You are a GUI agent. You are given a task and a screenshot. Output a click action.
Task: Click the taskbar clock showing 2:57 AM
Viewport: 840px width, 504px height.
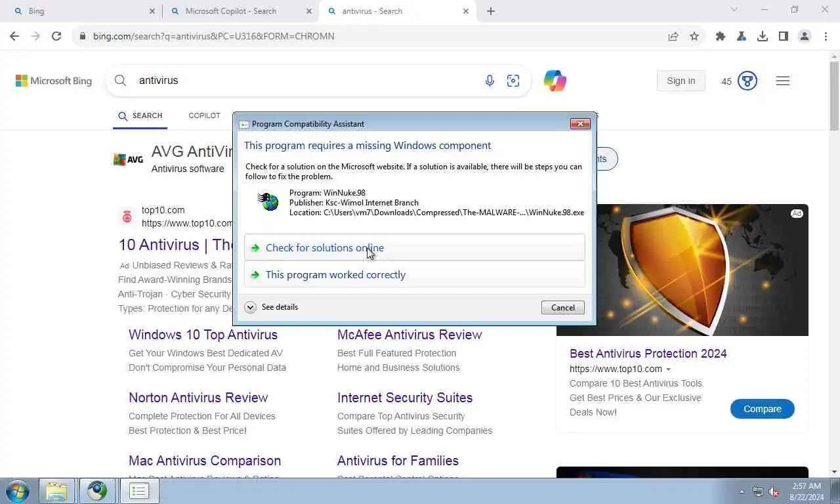pos(806,492)
